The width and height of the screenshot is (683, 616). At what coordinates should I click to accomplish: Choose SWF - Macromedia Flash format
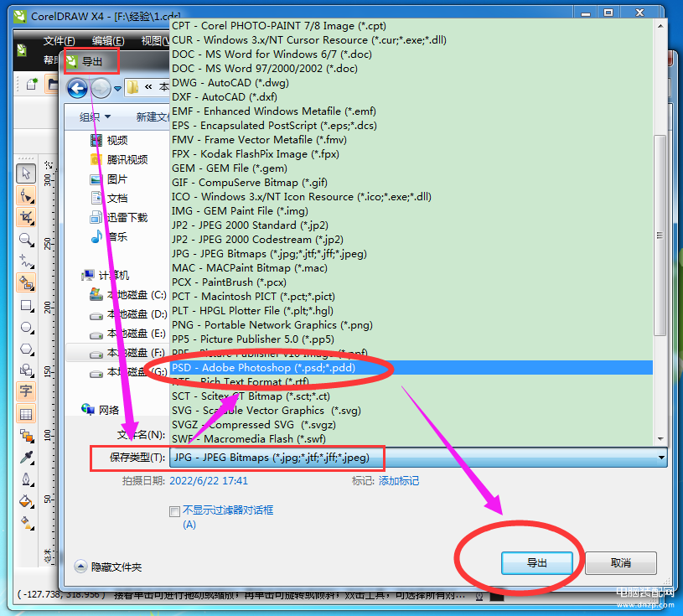(x=411, y=438)
